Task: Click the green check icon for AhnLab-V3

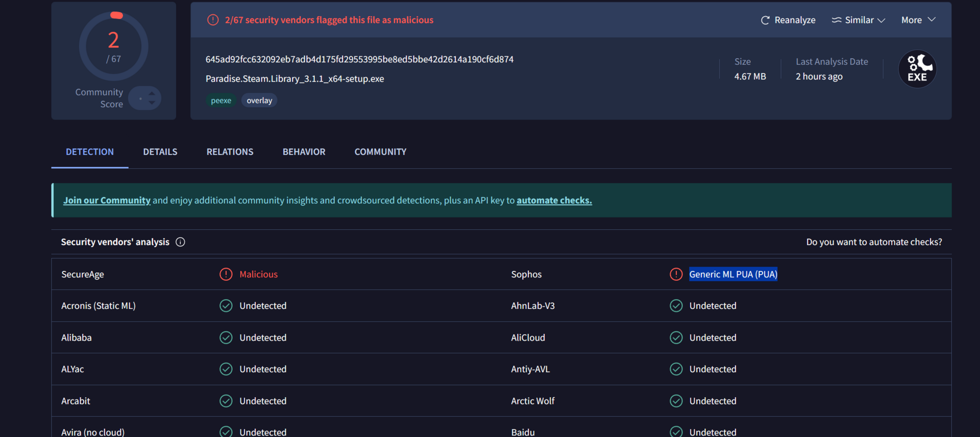Action: tap(676, 306)
